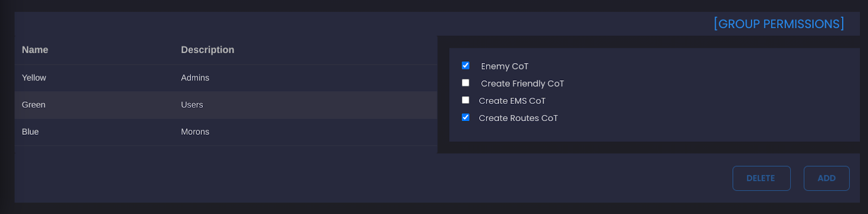Select the Green group row
Screen dimensions: 868x214
pos(226,105)
